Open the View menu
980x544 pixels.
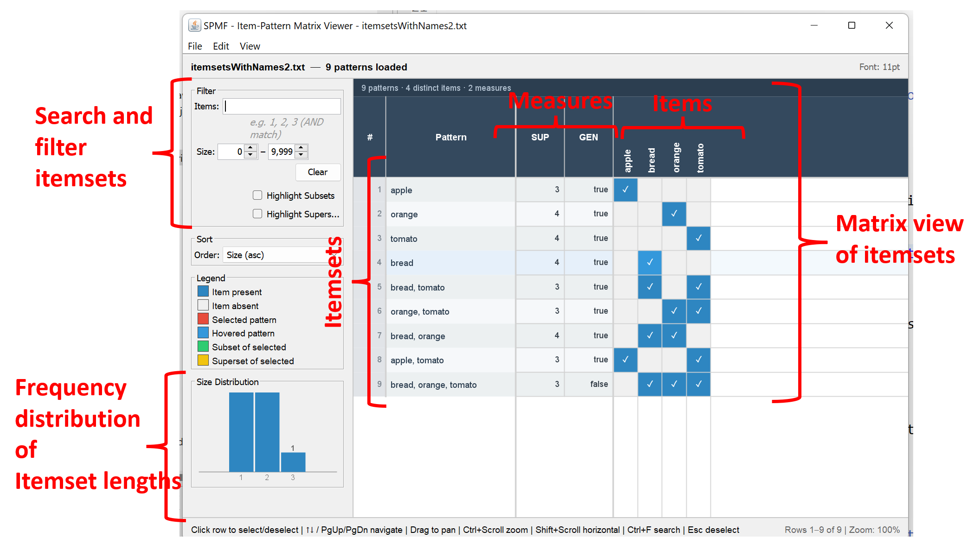250,46
